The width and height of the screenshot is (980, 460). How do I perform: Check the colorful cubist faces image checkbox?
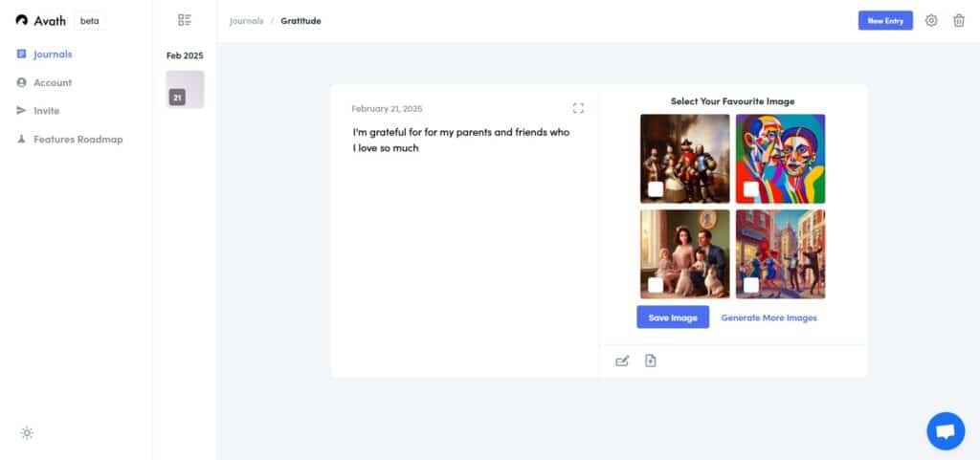tap(750, 189)
